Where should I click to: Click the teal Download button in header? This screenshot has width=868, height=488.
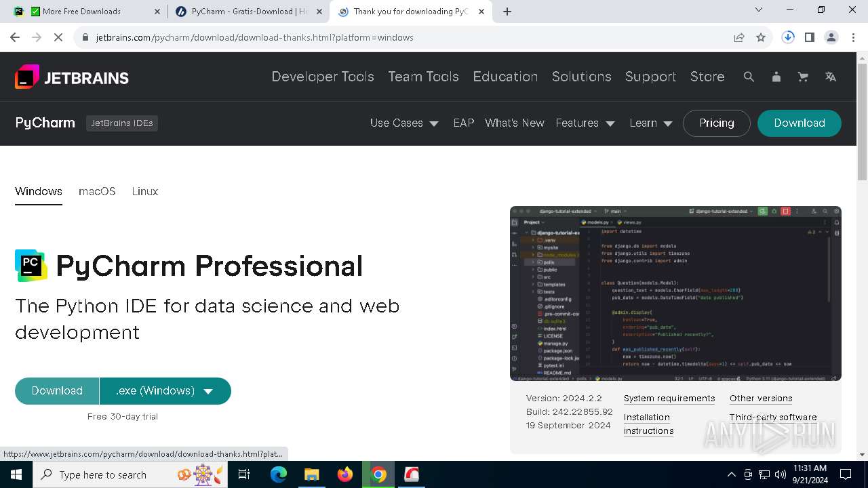tap(800, 123)
